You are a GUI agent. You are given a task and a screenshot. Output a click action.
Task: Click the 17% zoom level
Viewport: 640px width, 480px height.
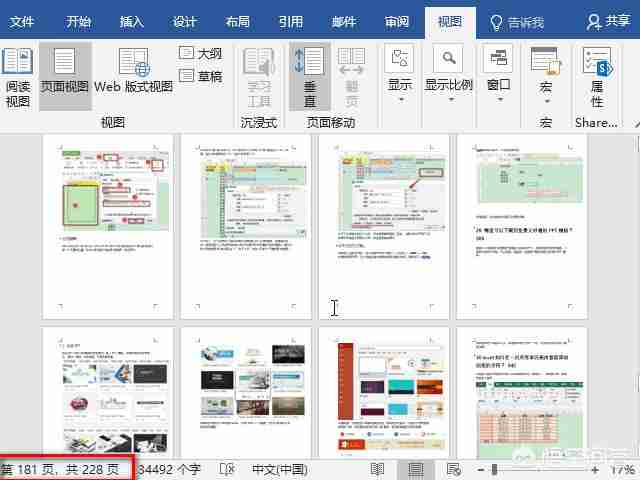(622, 470)
